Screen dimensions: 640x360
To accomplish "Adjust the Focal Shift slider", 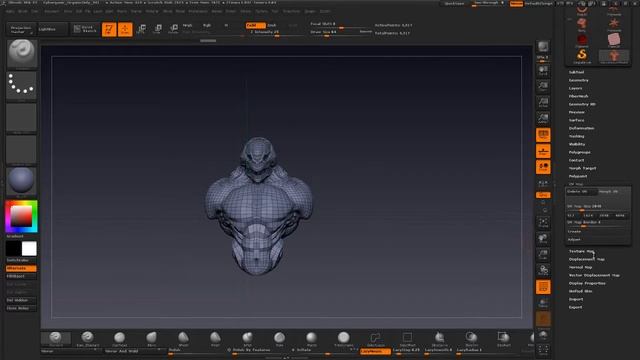I will coord(341,25).
